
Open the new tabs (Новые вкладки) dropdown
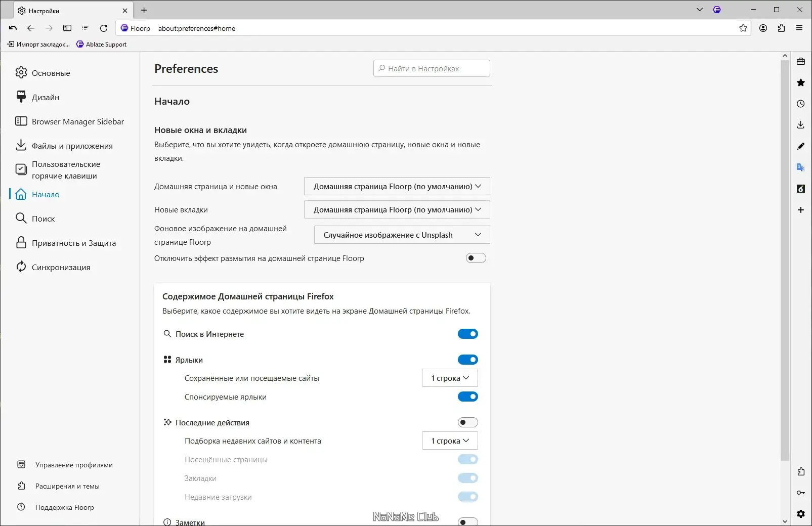pyautogui.click(x=396, y=209)
